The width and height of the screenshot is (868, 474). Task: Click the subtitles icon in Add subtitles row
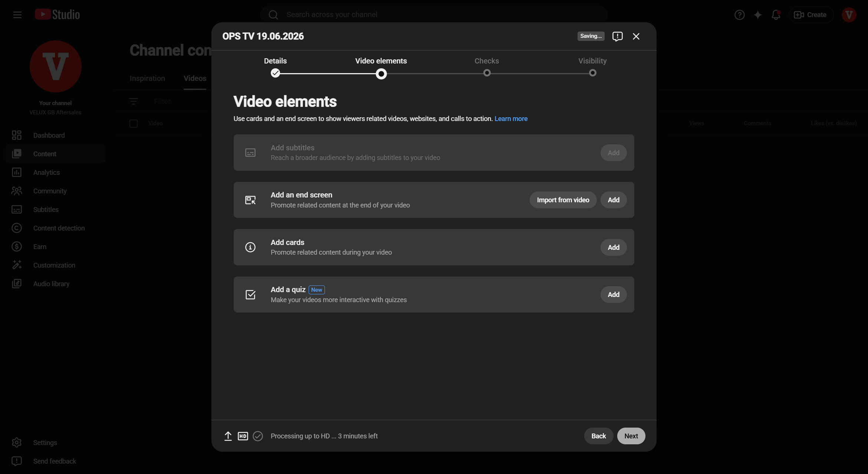250,153
